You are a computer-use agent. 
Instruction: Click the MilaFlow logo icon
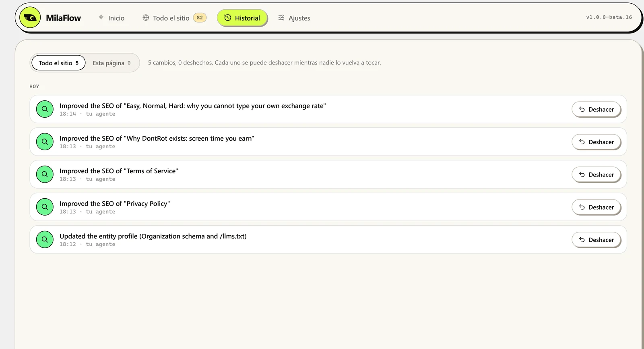30,18
